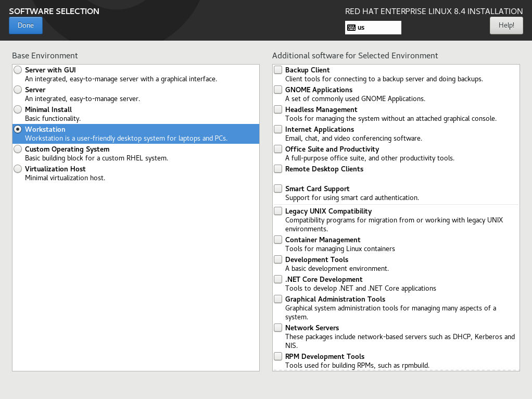Check GNOME Applications add-on

click(278, 90)
